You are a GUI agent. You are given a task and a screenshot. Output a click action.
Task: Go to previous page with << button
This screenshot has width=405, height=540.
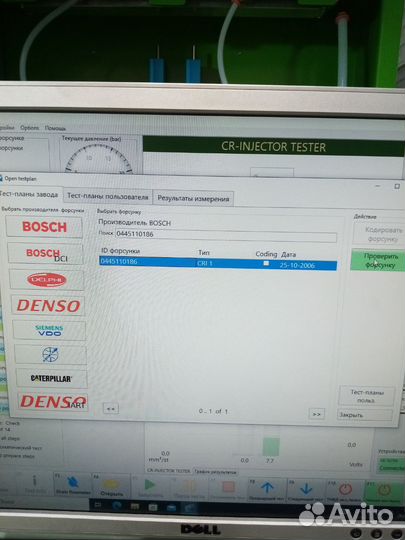[x=111, y=409]
